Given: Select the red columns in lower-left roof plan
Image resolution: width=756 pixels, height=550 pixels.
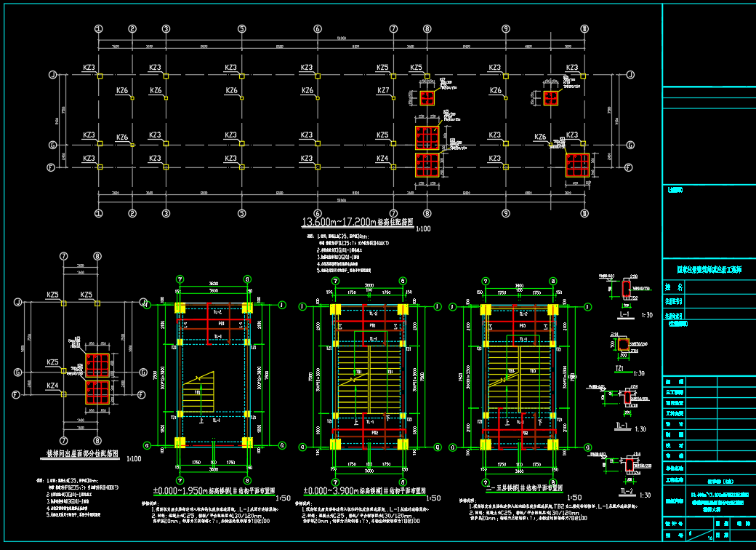Looking at the screenshot, I should pyautogui.click(x=97, y=378).
